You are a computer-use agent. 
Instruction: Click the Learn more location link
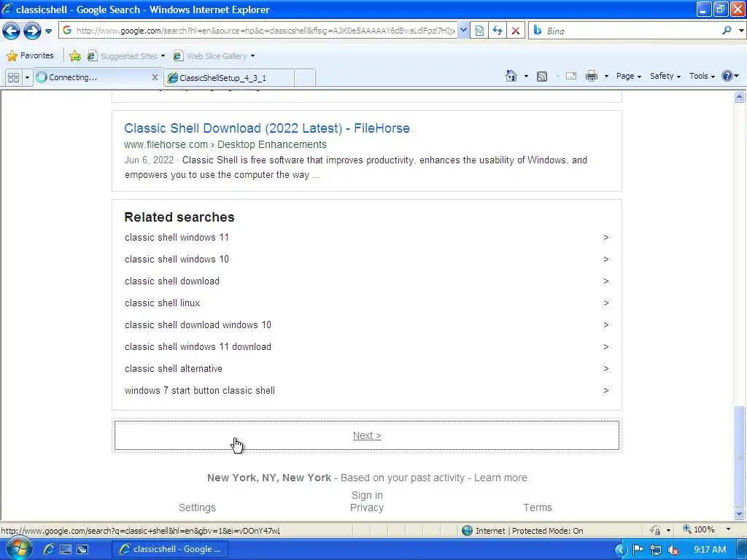(x=500, y=478)
